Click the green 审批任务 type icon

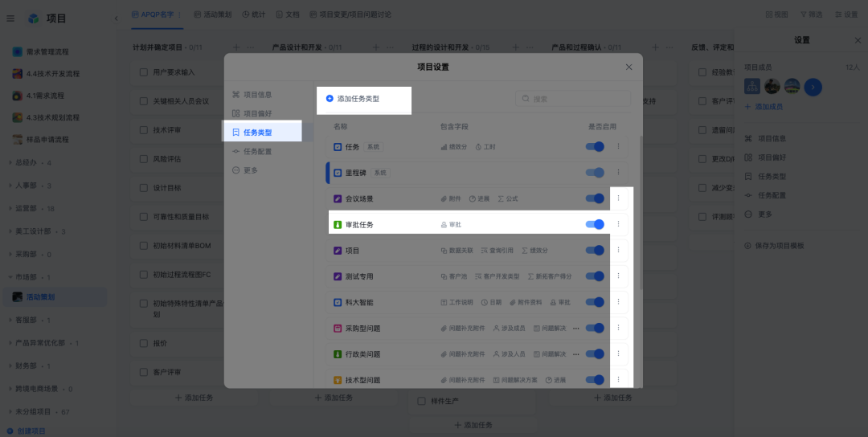[x=338, y=225]
